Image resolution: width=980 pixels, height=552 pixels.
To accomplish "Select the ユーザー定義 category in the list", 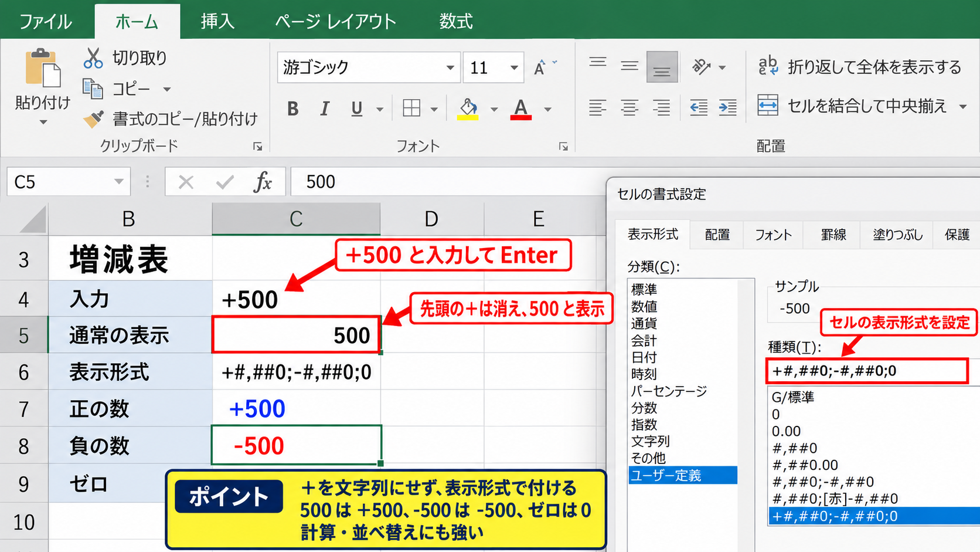I will point(683,475).
